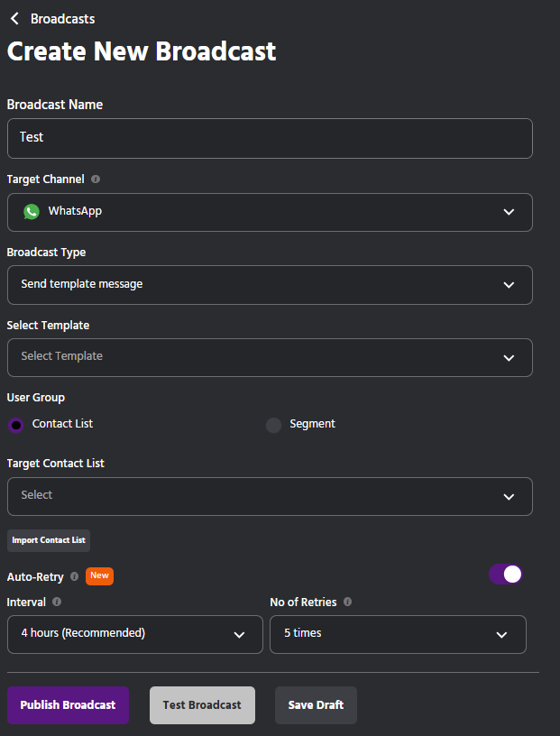Click the info icon next to Auto-Retry
The height and width of the screenshot is (736, 560).
pyautogui.click(x=75, y=576)
